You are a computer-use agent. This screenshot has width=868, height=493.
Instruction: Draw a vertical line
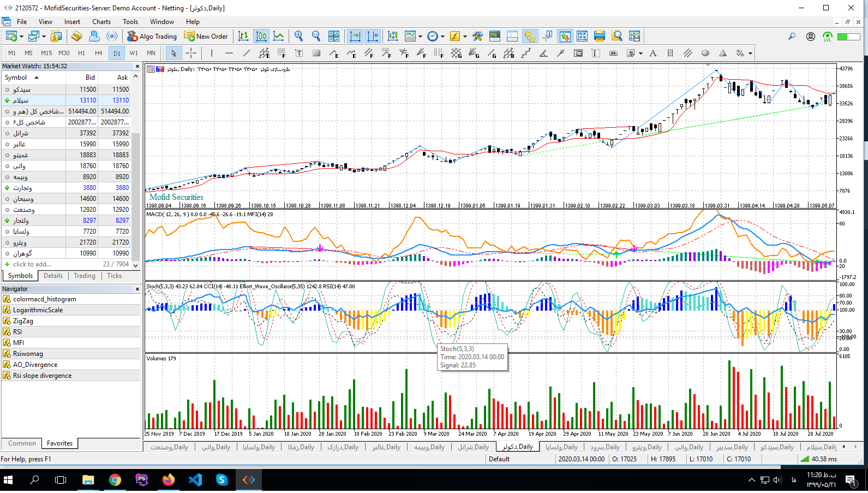tap(212, 53)
